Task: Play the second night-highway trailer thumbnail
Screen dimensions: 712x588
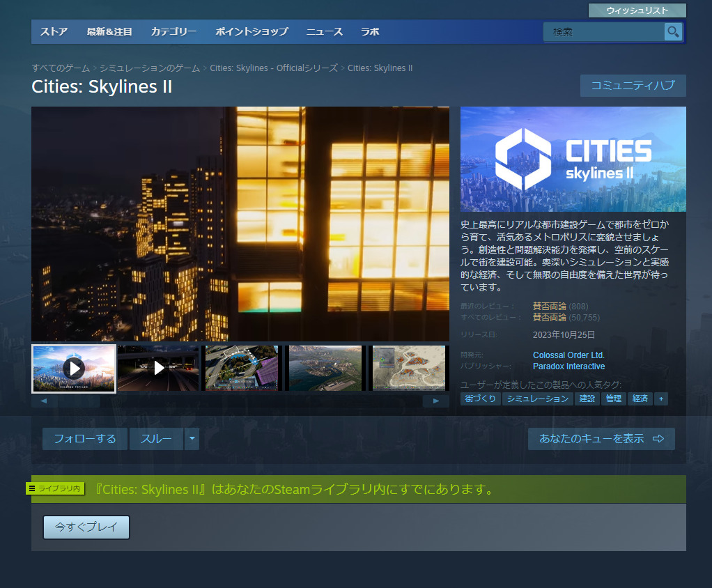Action: tap(158, 368)
